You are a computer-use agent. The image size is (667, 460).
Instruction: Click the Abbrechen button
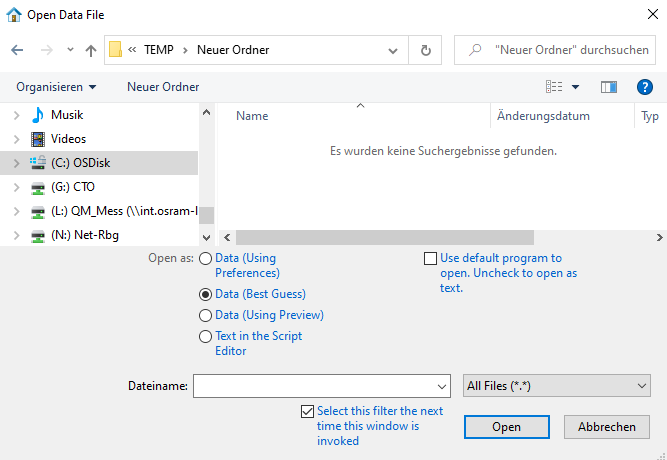607,426
